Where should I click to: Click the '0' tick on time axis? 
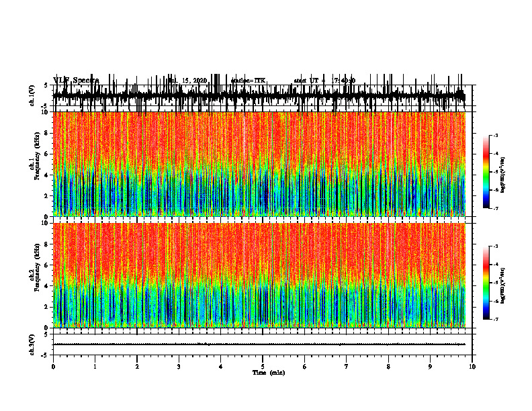coord(53,367)
